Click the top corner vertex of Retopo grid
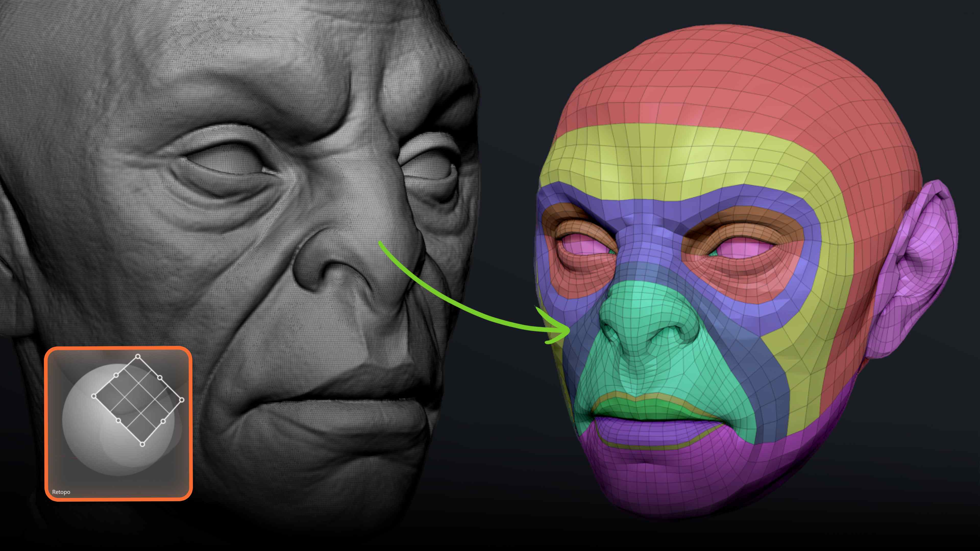Image resolution: width=980 pixels, height=551 pixels. (138, 356)
